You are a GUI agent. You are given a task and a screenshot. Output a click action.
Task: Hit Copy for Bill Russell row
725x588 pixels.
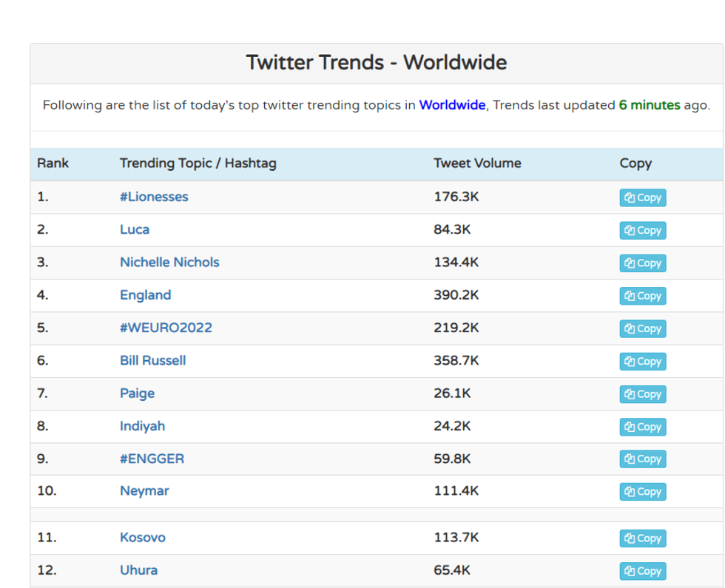click(x=642, y=362)
